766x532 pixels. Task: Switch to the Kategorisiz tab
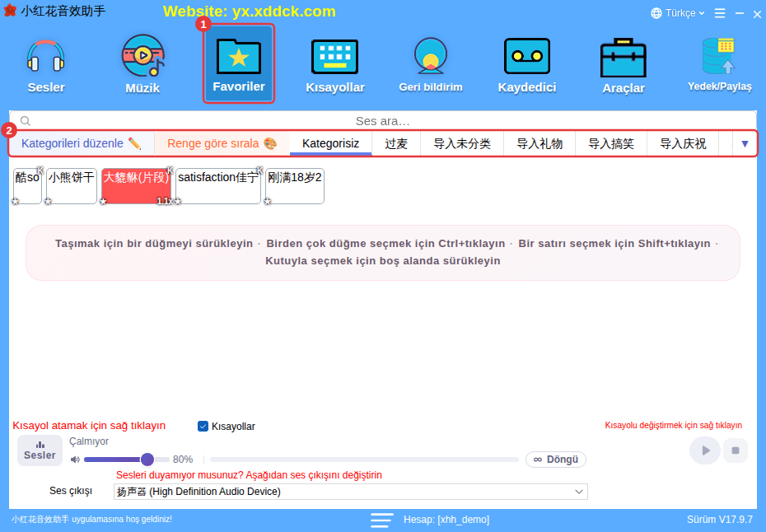coord(331,143)
